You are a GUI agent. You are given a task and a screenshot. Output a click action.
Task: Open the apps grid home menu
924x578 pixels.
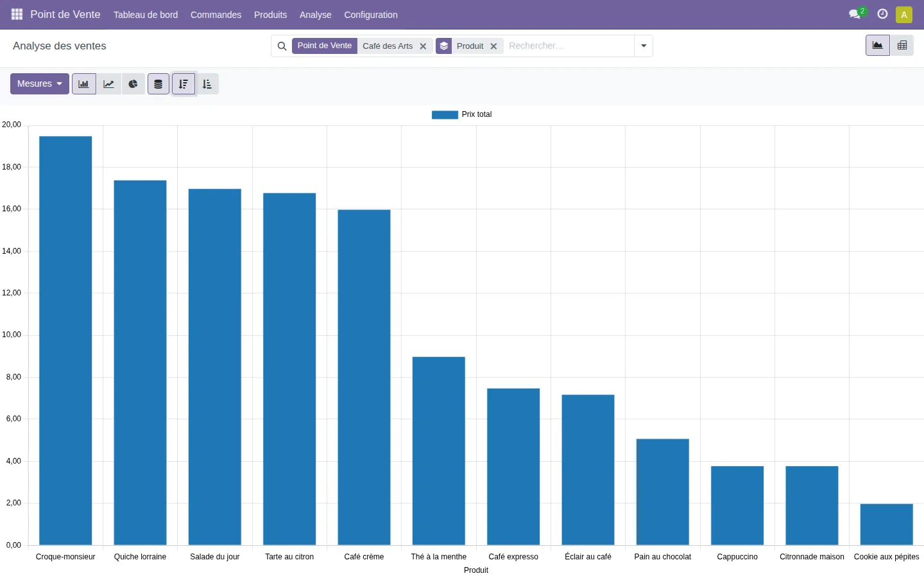coord(17,14)
